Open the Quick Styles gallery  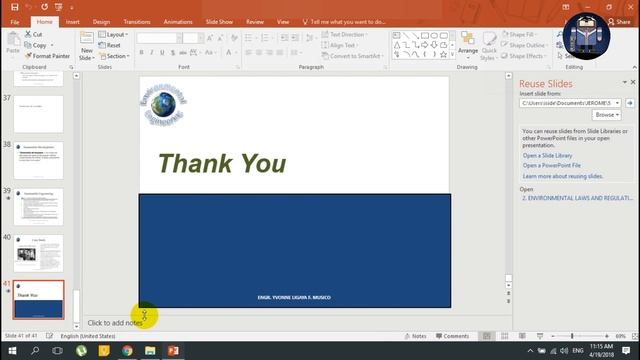[489, 46]
